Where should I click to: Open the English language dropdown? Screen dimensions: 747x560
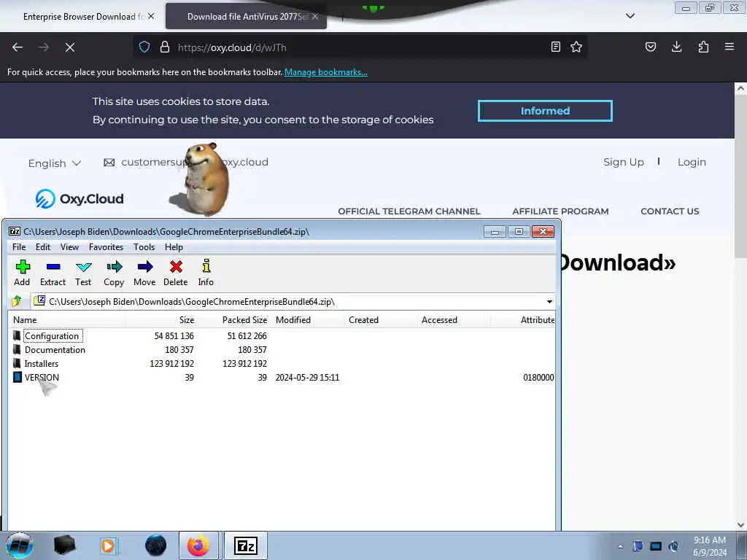(54, 163)
